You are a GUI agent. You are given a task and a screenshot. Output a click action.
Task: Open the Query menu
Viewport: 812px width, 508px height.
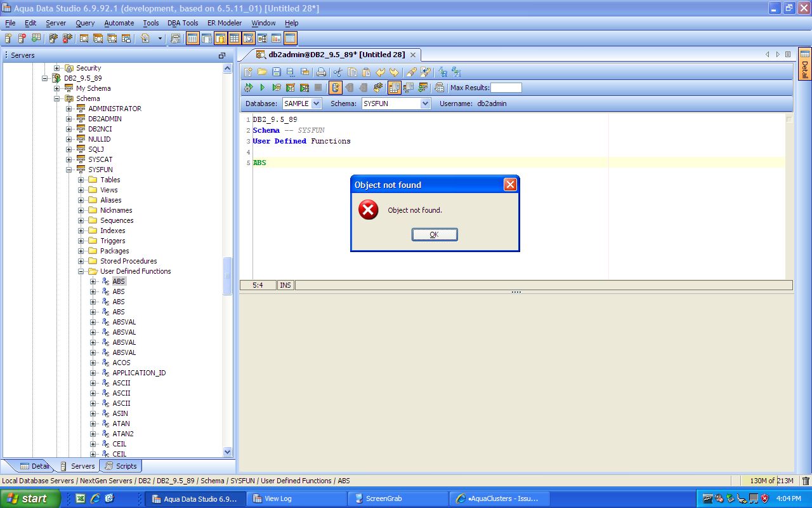point(85,23)
